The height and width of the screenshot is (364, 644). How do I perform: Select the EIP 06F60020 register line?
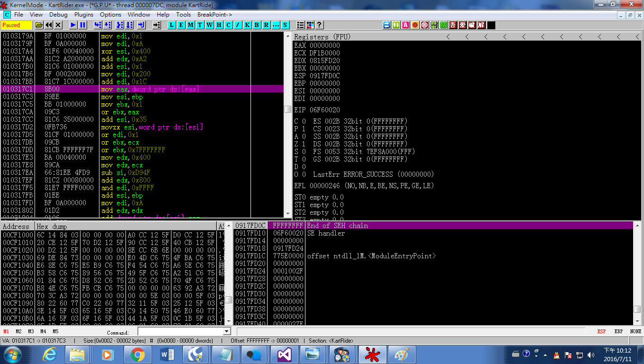(x=317, y=110)
